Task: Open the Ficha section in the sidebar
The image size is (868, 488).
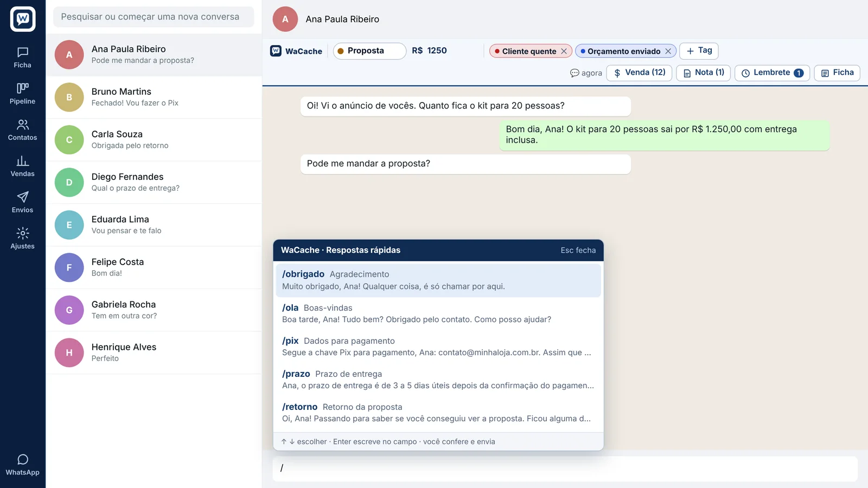Action: [x=22, y=57]
